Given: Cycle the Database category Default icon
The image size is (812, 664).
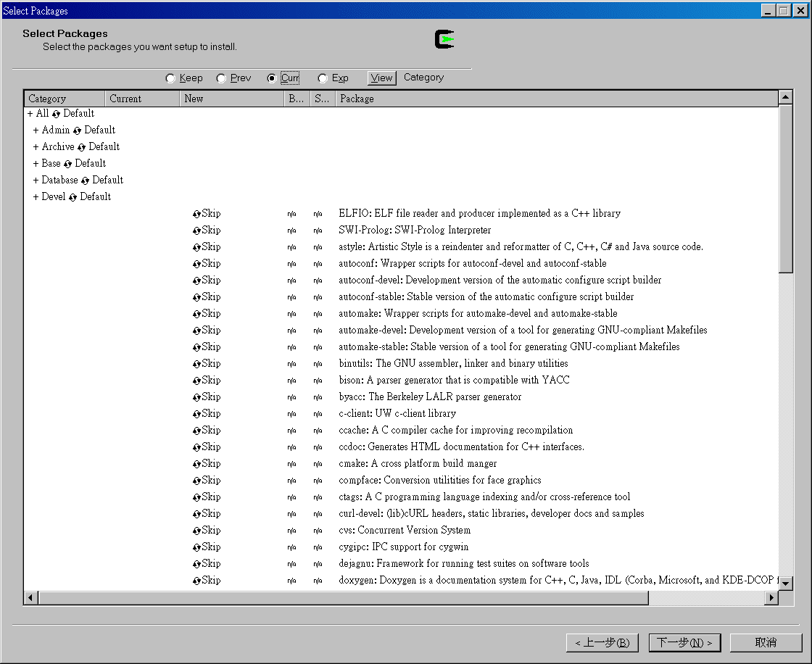Looking at the screenshot, I should click(85, 180).
